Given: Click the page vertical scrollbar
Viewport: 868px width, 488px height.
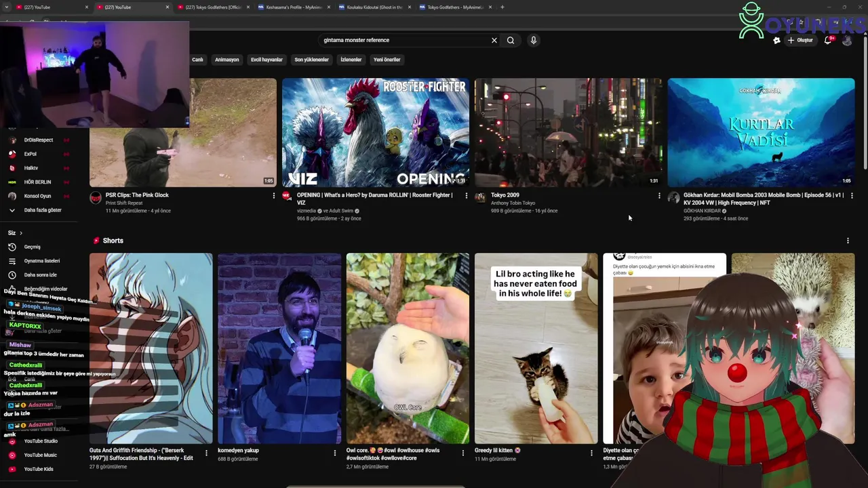Looking at the screenshot, I should 865,102.
